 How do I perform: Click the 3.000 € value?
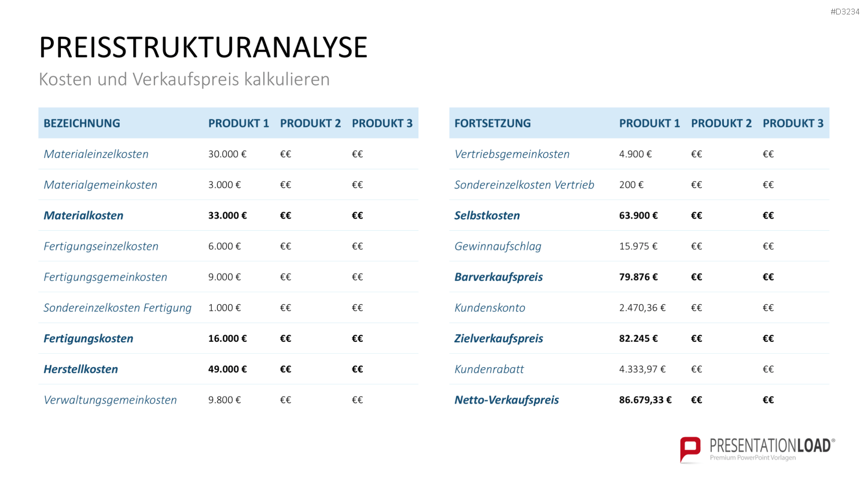pos(225,184)
